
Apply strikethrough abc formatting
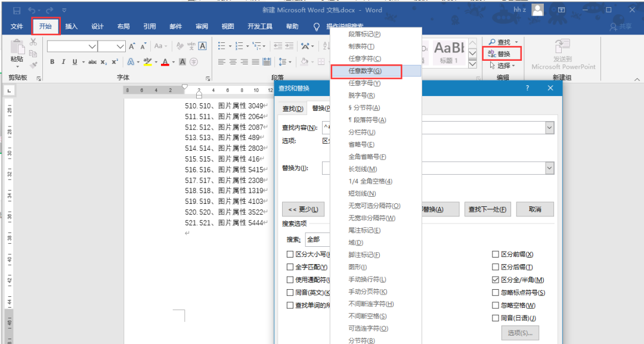click(x=92, y=62)
